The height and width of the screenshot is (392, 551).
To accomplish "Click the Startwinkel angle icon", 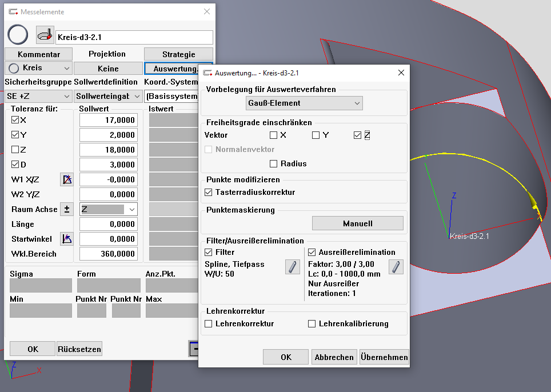I will click(67, 239).
